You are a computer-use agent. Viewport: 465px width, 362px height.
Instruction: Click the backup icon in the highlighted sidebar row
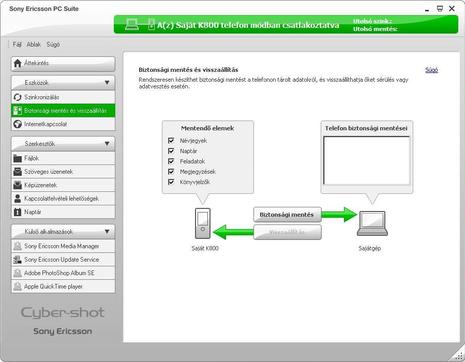point(17,111)
